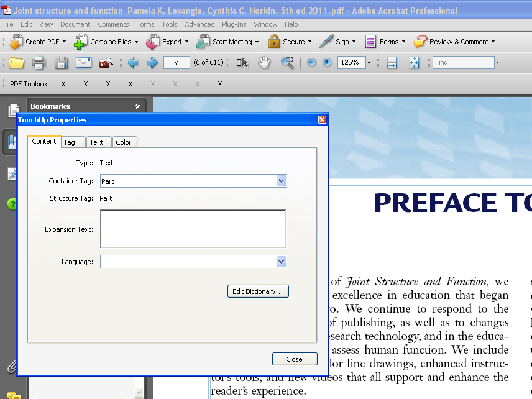
Task: Click the Close button in TouchUp Properties
Action: (295, 359)
